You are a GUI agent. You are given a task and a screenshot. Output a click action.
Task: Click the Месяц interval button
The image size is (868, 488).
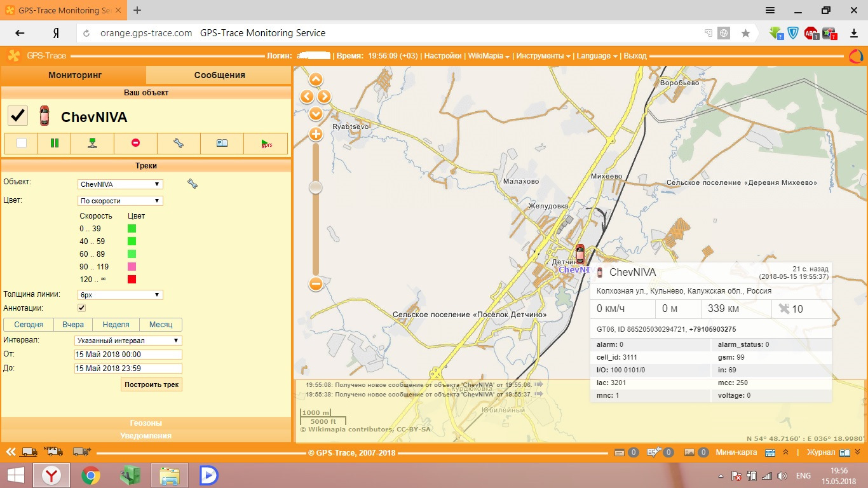[161, 324]
